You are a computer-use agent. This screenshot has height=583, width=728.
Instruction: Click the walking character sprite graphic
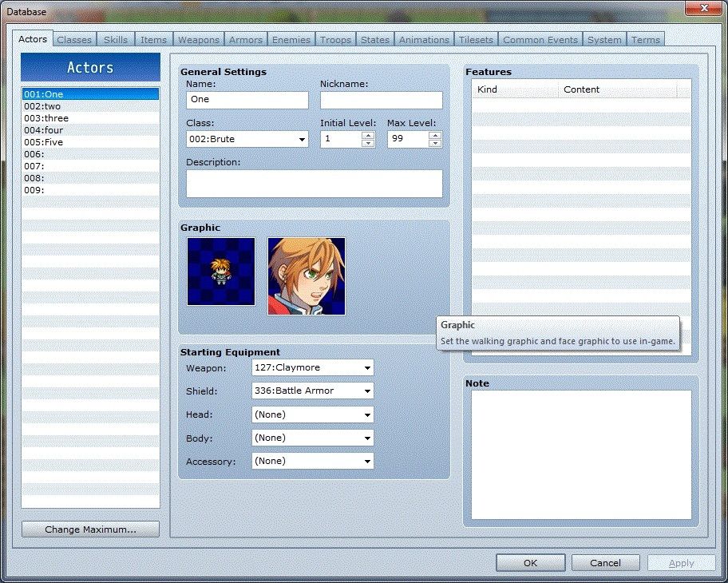[x=221, y=272]
